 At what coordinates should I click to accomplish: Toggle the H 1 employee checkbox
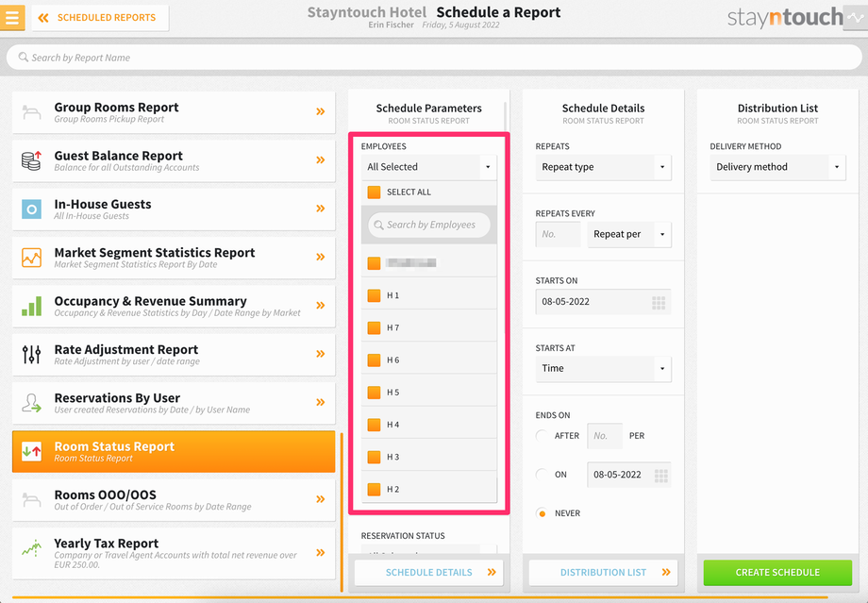tap(375, 295)
